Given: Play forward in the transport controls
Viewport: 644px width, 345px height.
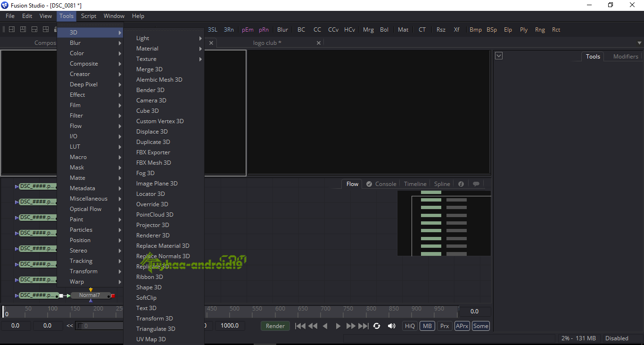Looking at the screenshot, I should click(338, 326).
